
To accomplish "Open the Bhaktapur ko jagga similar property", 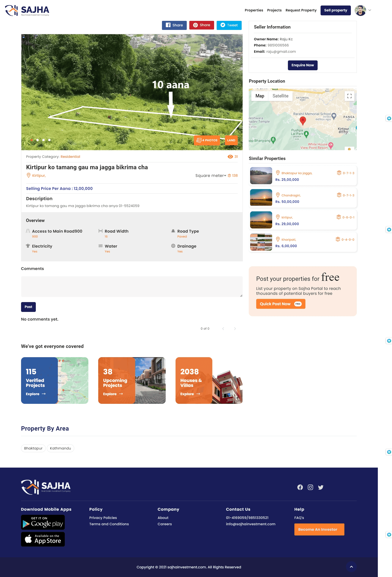I will pos(302,176).
